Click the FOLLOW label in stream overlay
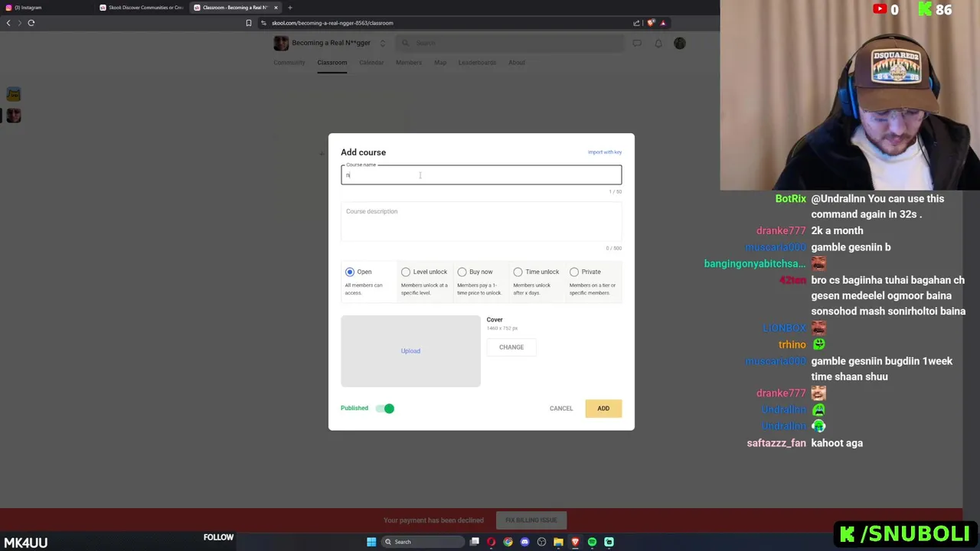This screenshot has height=551, width=980. (218, 537)
